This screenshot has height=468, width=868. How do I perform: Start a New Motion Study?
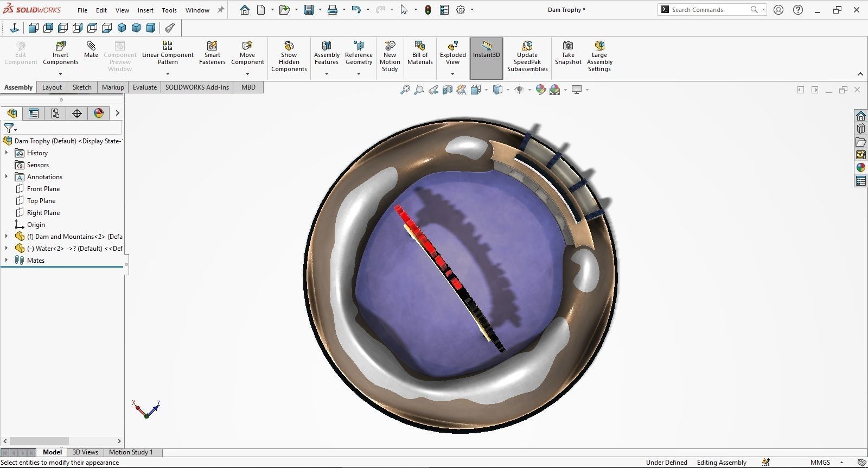(x=390, y=56)
